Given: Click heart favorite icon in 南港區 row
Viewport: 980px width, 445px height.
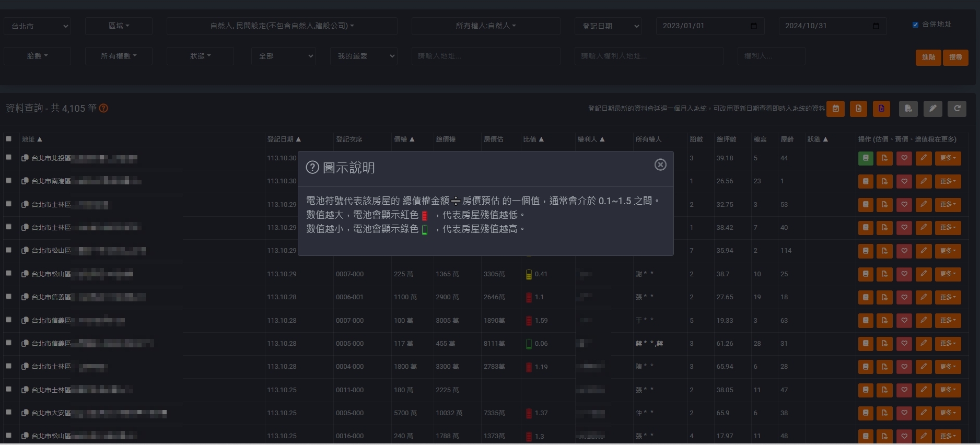Looking at the screenshot, I should click(904, 181).
